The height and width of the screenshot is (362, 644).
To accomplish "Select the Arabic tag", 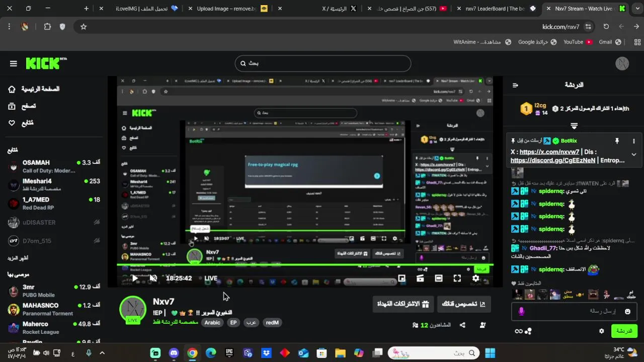I will [x=212, y=323].
